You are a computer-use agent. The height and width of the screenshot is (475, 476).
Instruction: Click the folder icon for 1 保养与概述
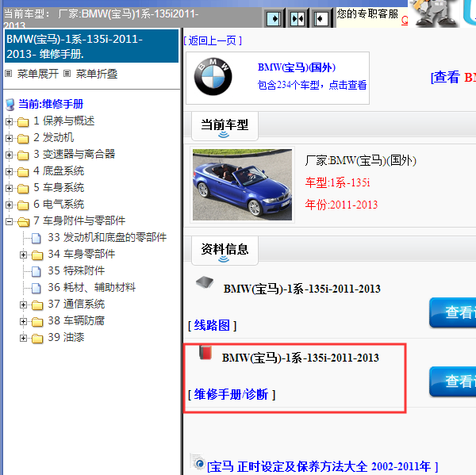(23, 122)
